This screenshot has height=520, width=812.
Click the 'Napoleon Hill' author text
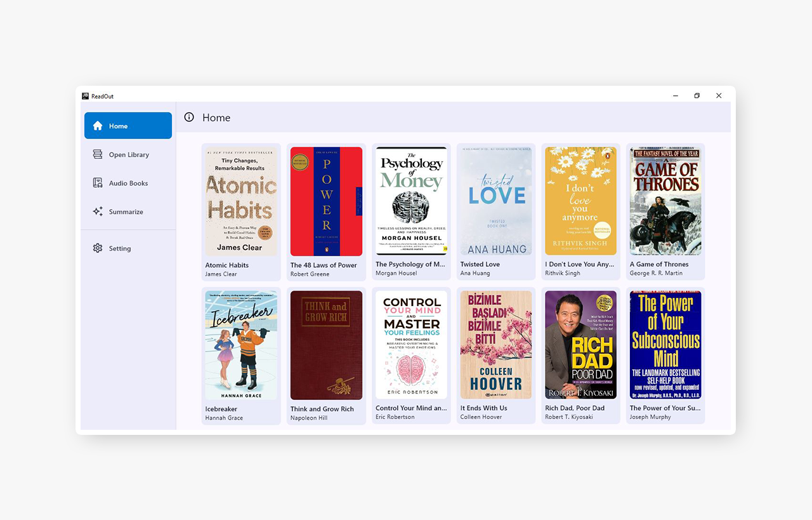pos(308,418)
